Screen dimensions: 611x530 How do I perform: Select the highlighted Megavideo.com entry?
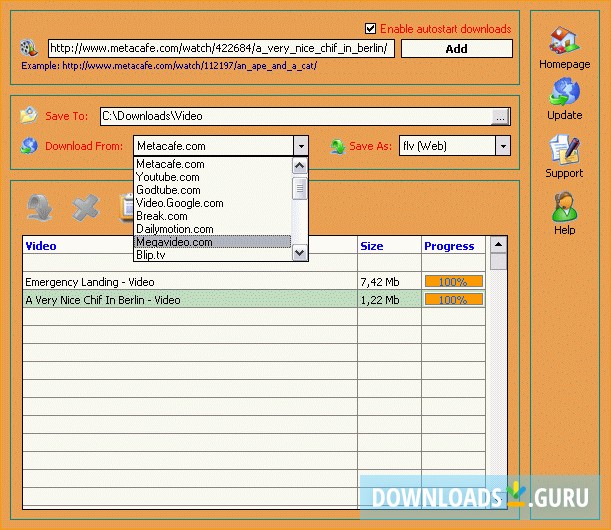click(213, 242)
